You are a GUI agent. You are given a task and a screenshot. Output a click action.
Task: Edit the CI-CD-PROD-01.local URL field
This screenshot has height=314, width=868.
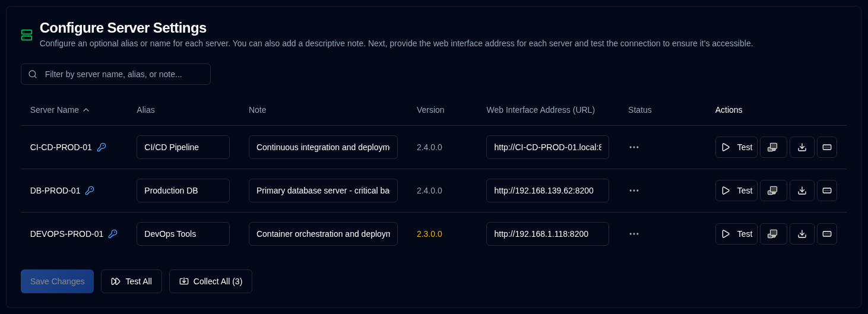(547, 147)
